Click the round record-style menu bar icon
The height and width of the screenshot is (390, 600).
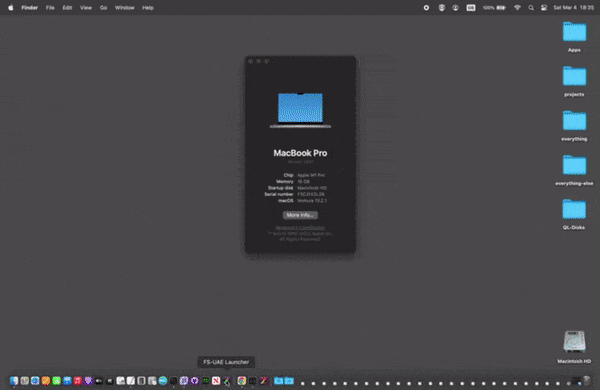426,8
